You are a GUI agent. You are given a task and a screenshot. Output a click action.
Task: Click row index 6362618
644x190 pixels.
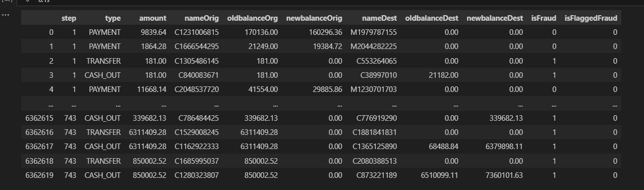pyautogui.click(x=39, y=161)
